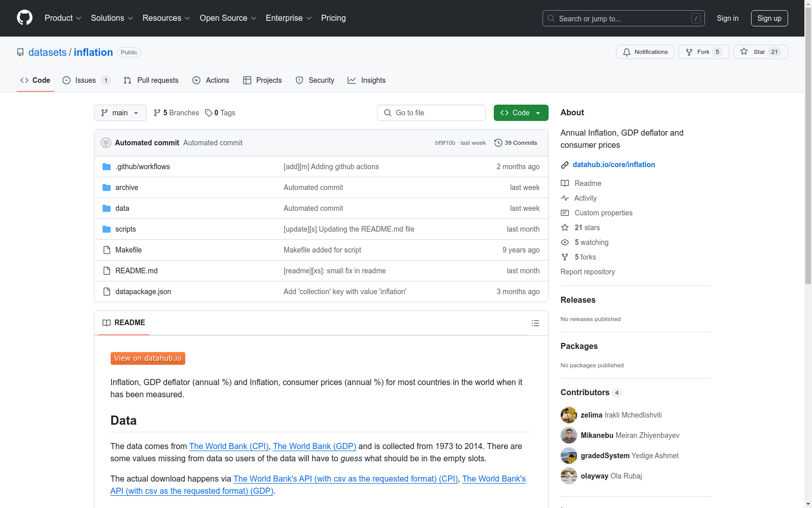Focus the Go to file input
Screen dimensions: 812x508
pyautogui.click(x=431, y=113)
